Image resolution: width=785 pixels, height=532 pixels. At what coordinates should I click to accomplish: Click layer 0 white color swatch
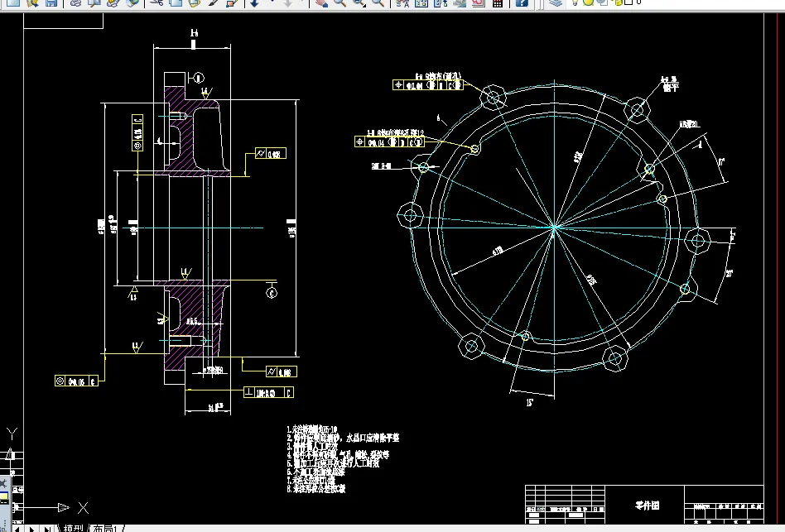tap(628, 2)
